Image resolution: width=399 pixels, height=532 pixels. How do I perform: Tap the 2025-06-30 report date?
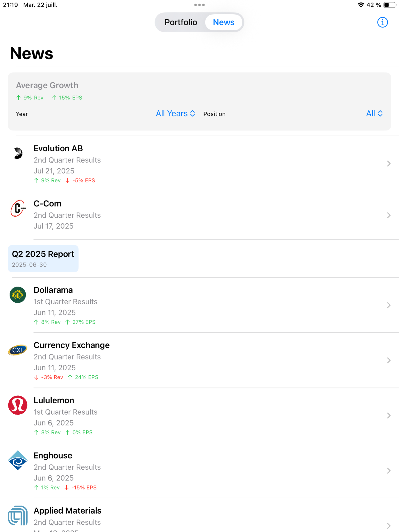[29, 265]
